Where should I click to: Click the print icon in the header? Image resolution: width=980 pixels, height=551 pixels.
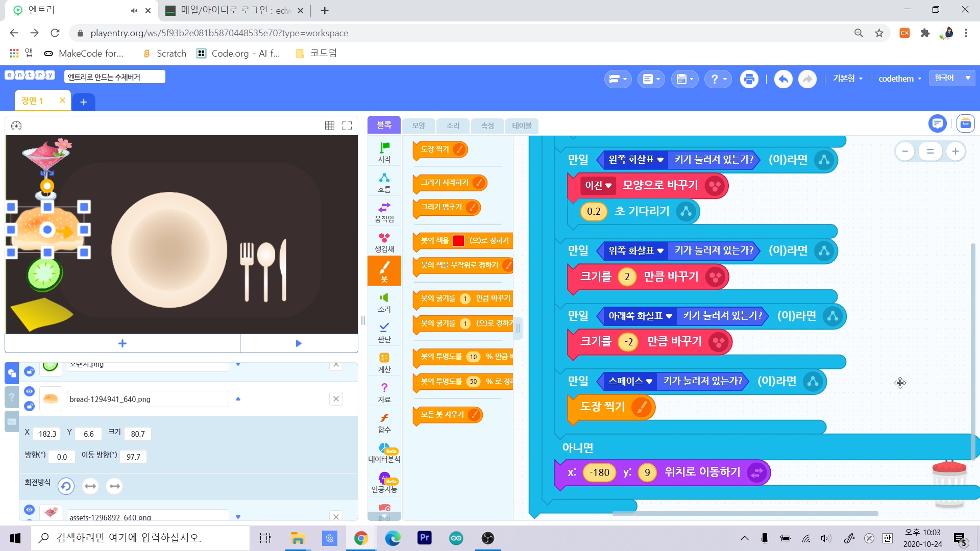[x=749, y=79]
